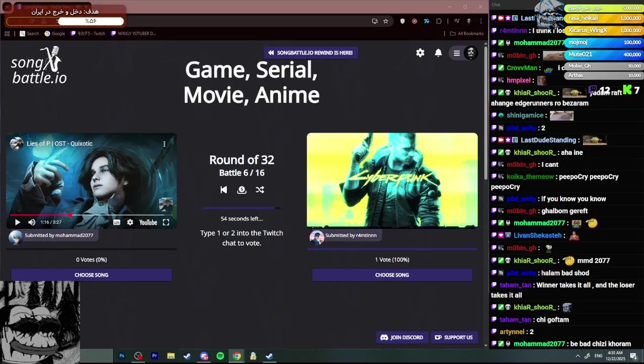Enter fullscreen on the Lies of P video
Screen dimensions: 644x364
[166, 222]
